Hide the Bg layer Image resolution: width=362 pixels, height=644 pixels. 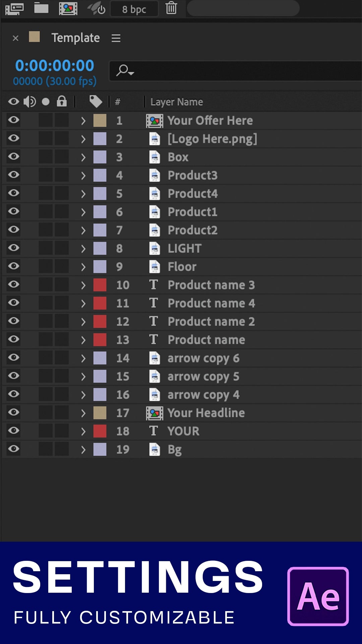pyautogui.click(x=14, y=449)
